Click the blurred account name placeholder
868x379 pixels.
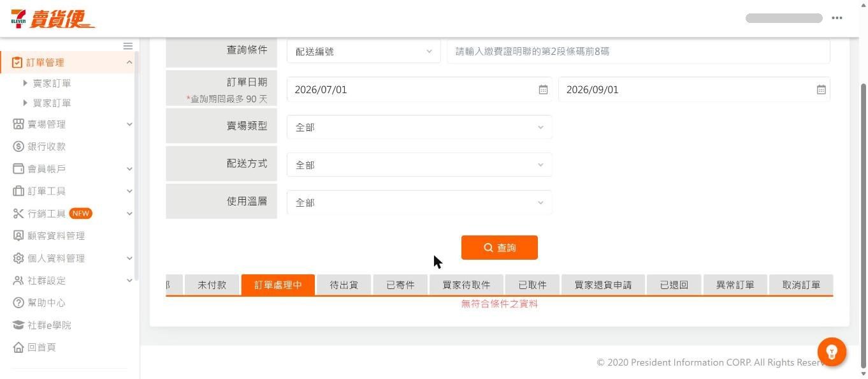(784, 18)
